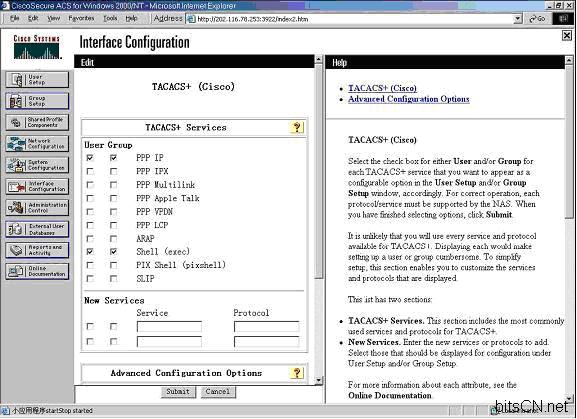Click second New Services Service field
This screenshot has width=577, height=419.
(x=169, y=342)
